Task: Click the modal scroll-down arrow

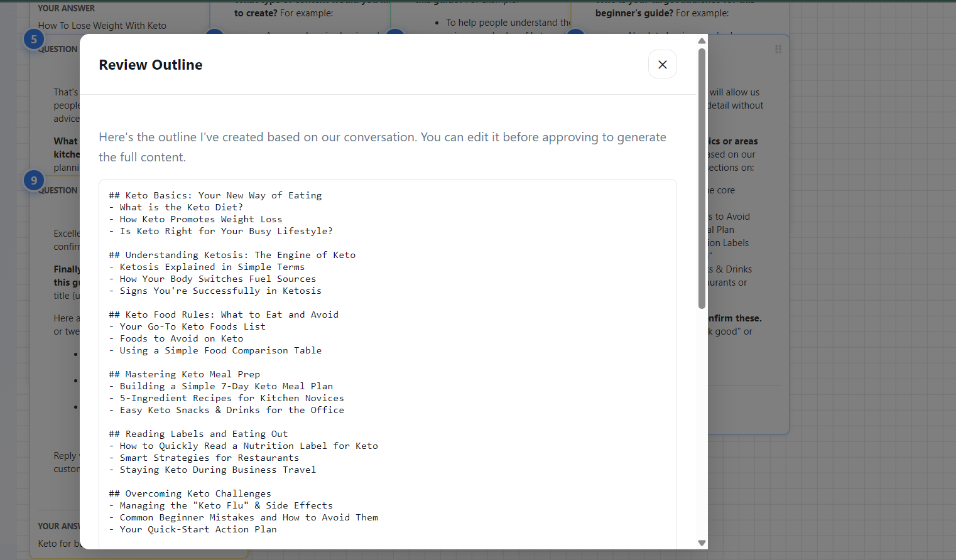Action: pyautogui.click(x=702, y=542)
